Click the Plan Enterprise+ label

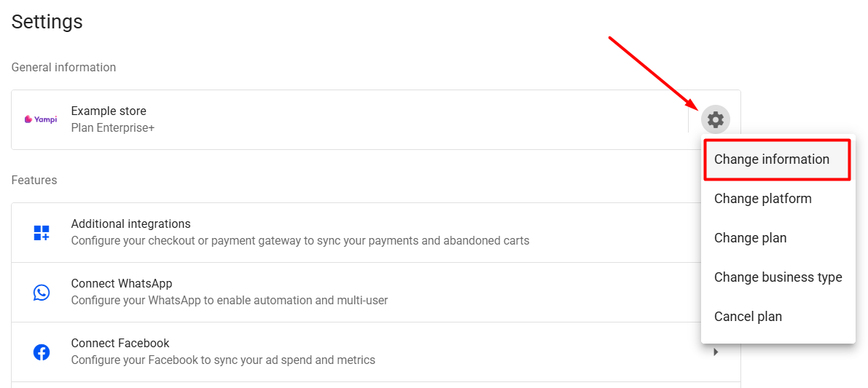click(112, 128)
